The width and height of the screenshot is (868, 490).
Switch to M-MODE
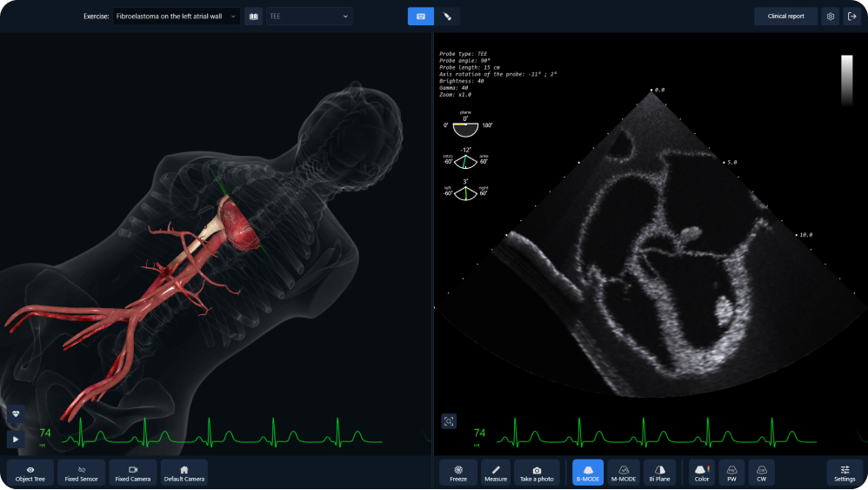pyautogui.click(x=624, y=473)
